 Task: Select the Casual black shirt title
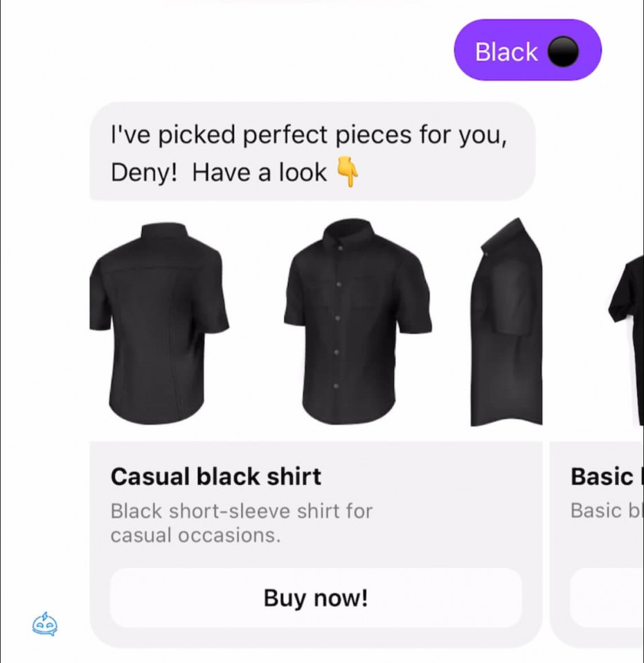(x=216, y=477)
